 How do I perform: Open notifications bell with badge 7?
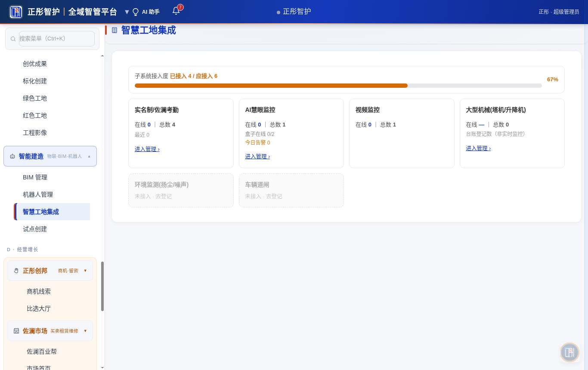(176, 11)
